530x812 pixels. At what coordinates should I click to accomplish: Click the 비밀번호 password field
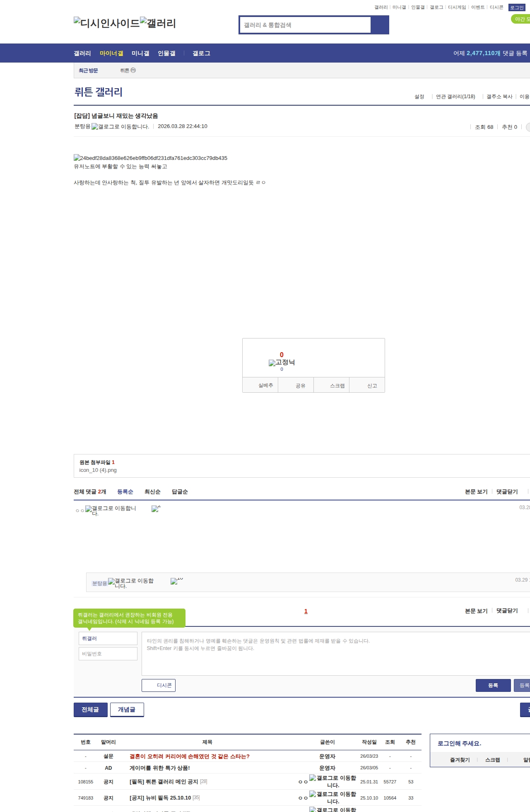tap(108, 654)
